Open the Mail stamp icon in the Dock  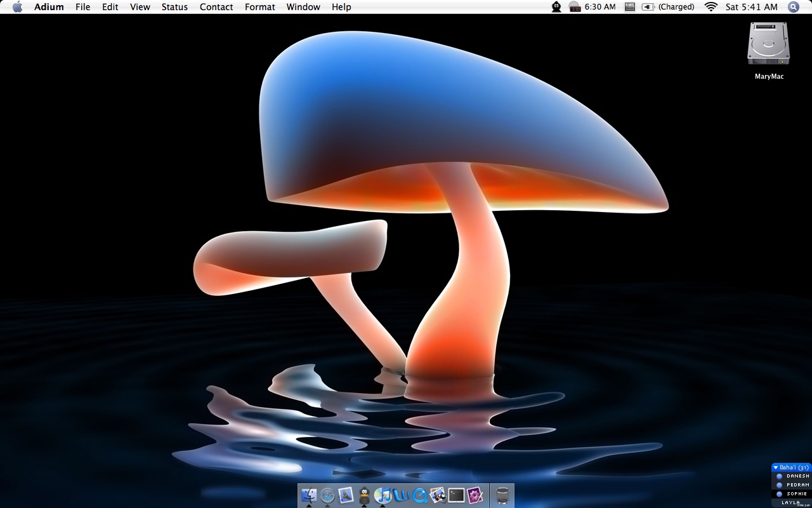346,495
